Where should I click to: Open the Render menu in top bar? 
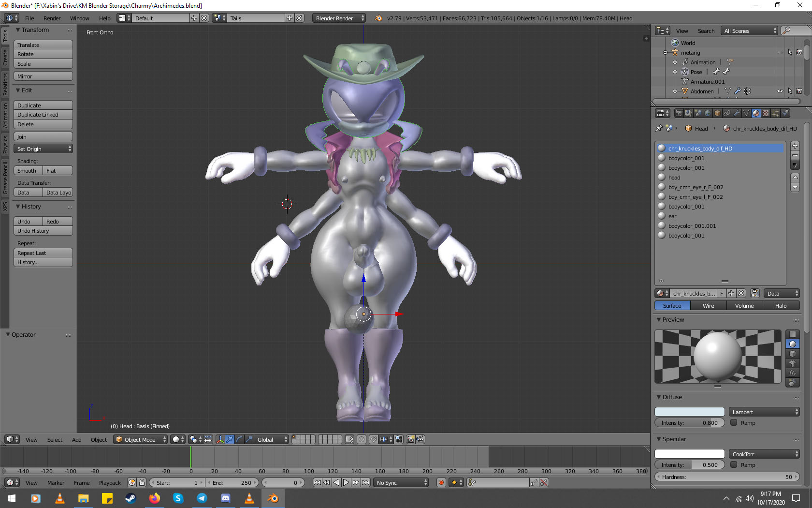[52, 18]
